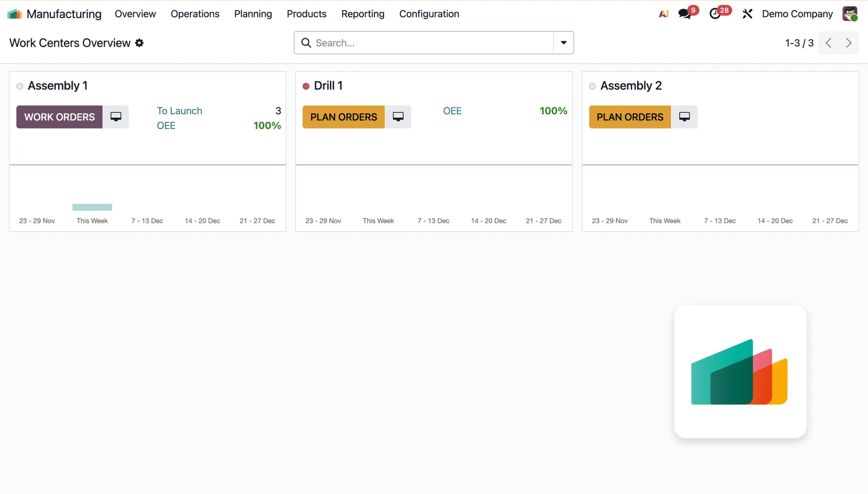Click PLAN ORDERS on Assembly 2
This screenshot has height=494, width=868.
tap(630, 117)
